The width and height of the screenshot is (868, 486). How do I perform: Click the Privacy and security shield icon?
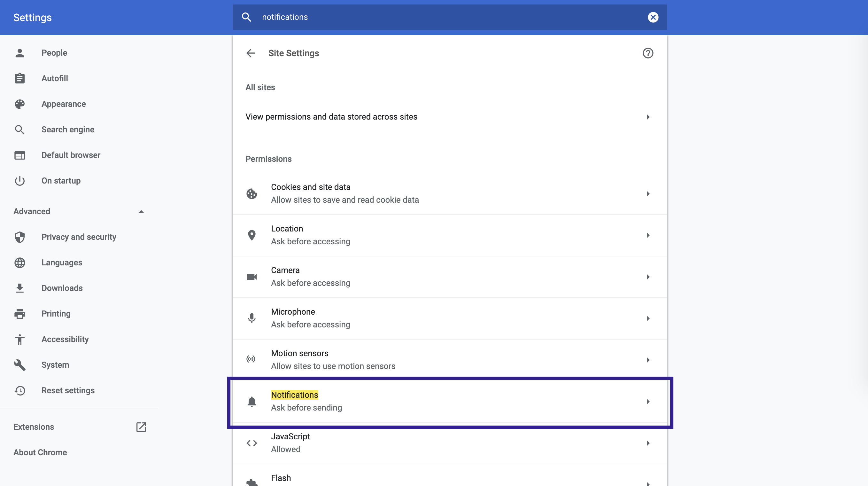[x=19, y=237]
